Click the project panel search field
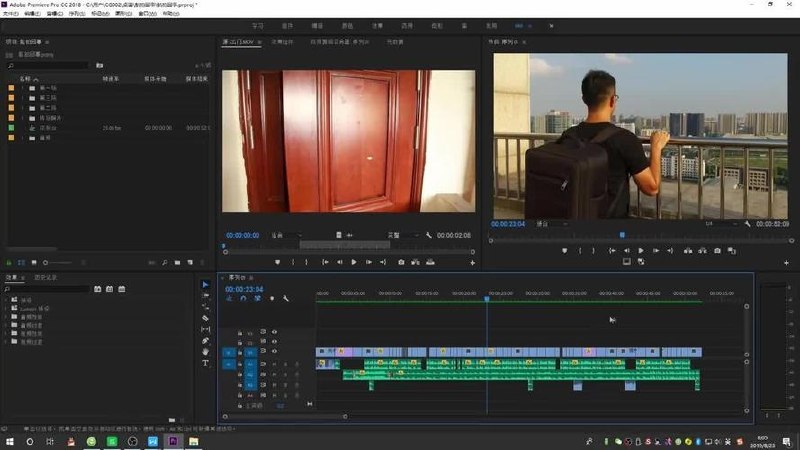800x450 pixels. click(x=48, y=65)
